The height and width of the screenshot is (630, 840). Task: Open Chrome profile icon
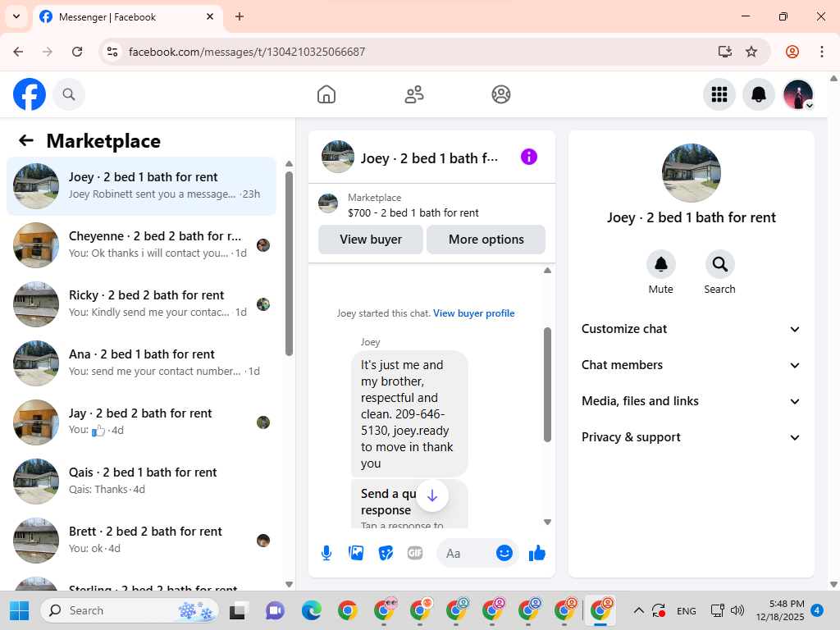[x=792, y=52]
